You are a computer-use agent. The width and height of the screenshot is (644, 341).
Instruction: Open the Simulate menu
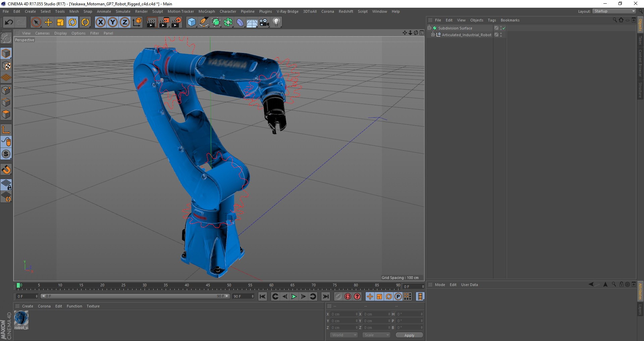(123, 11)
